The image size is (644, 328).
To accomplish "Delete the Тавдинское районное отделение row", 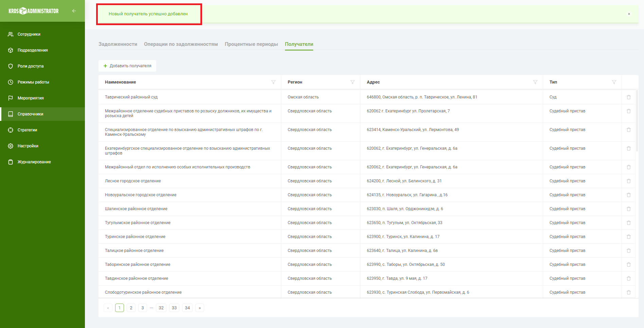I will coord(629,278).
